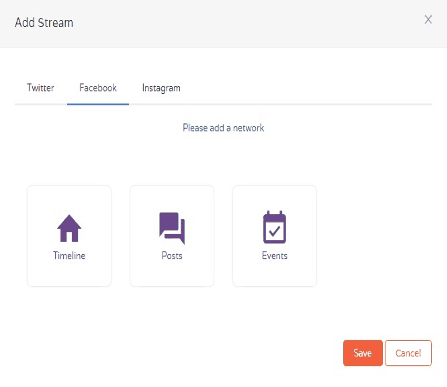This screenshot has height=387, width=447.
Task: Click the 'Please add a network' message
Action: point(223,128)
